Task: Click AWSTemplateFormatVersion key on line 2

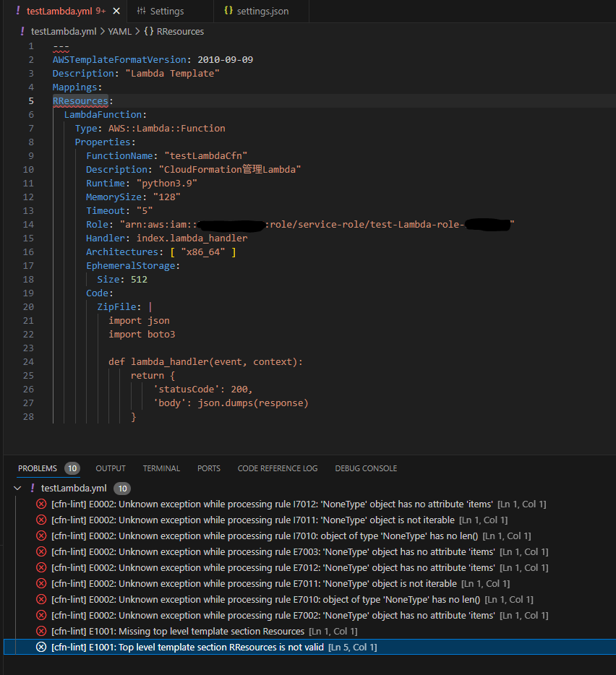Action: (x=120, y=60)
